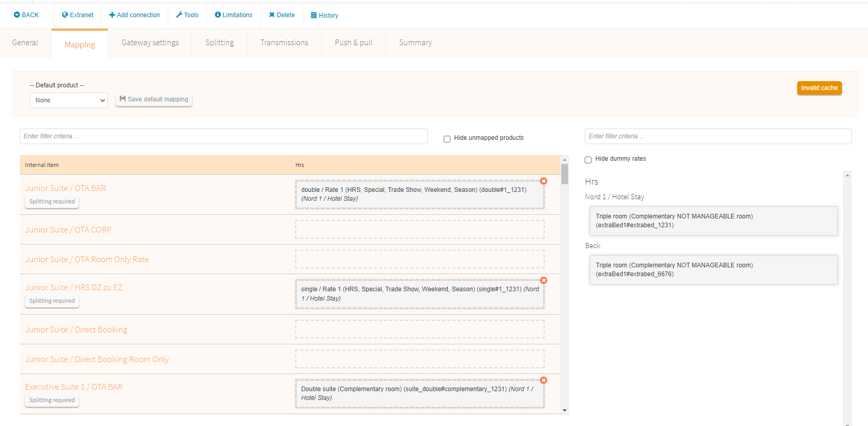Click the Invalid cache button
This screenshot has width=868, height=426.
pos(819,88)
